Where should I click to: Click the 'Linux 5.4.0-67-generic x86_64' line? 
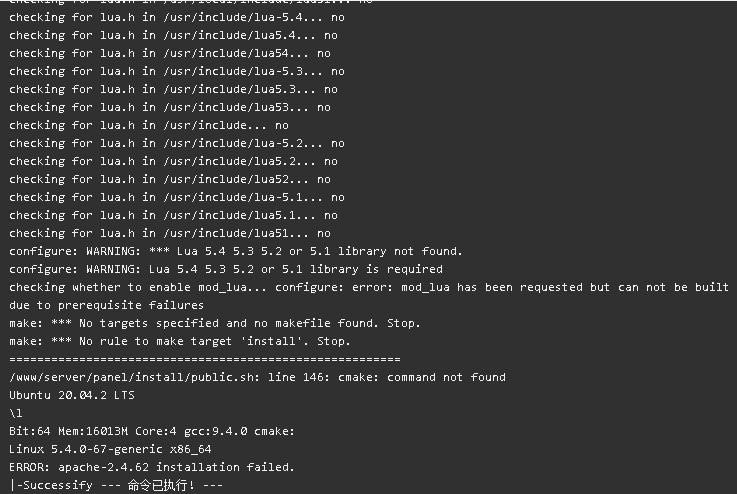pos(110,449)
